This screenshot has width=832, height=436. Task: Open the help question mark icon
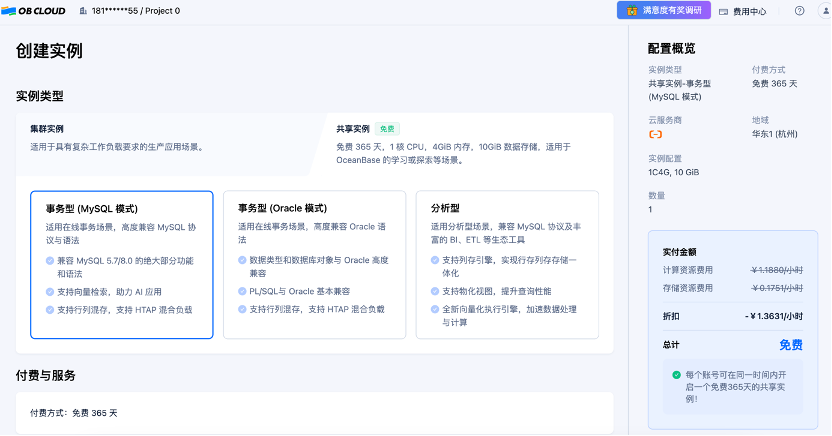pyautogui.click(x=799, y=11)
